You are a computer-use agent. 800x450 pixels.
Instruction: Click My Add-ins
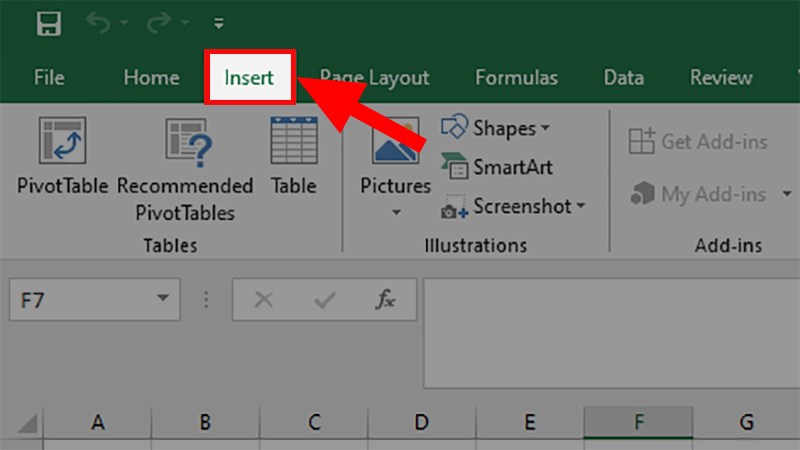click(698, 194)
